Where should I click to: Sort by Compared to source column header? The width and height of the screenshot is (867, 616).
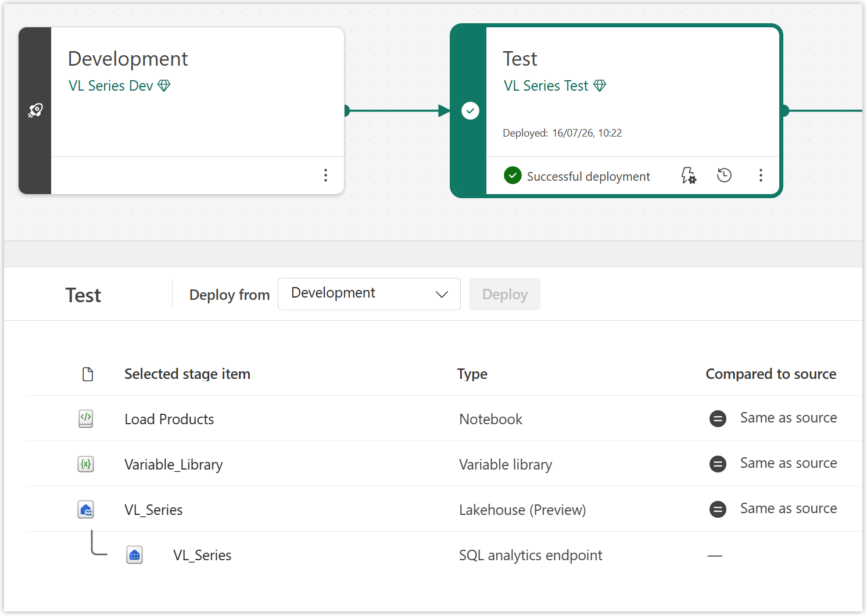pos(771,374)
